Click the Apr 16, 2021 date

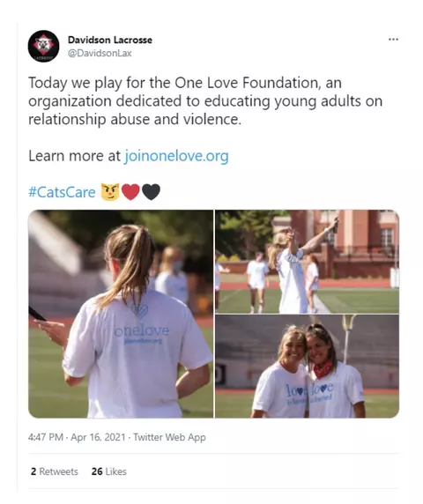98,437
